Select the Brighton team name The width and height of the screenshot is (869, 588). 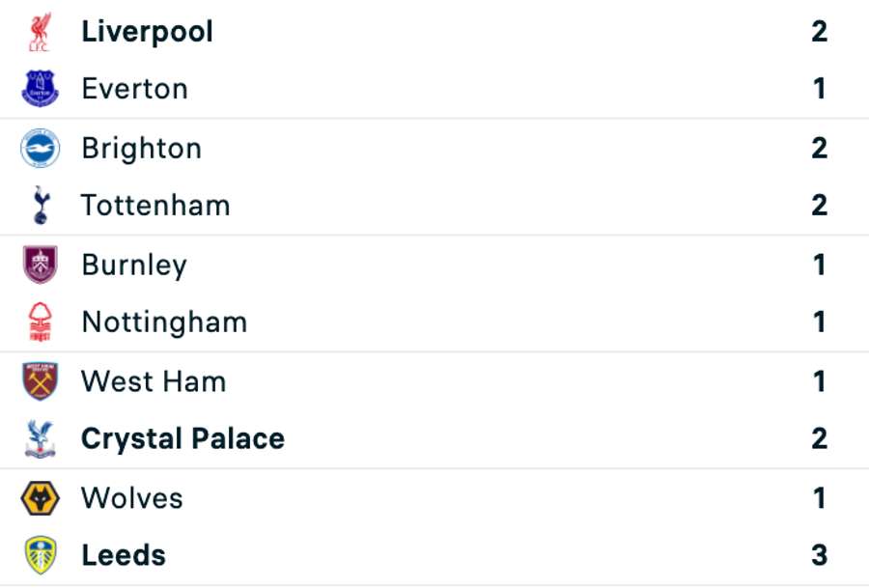(x=142, y=148)
